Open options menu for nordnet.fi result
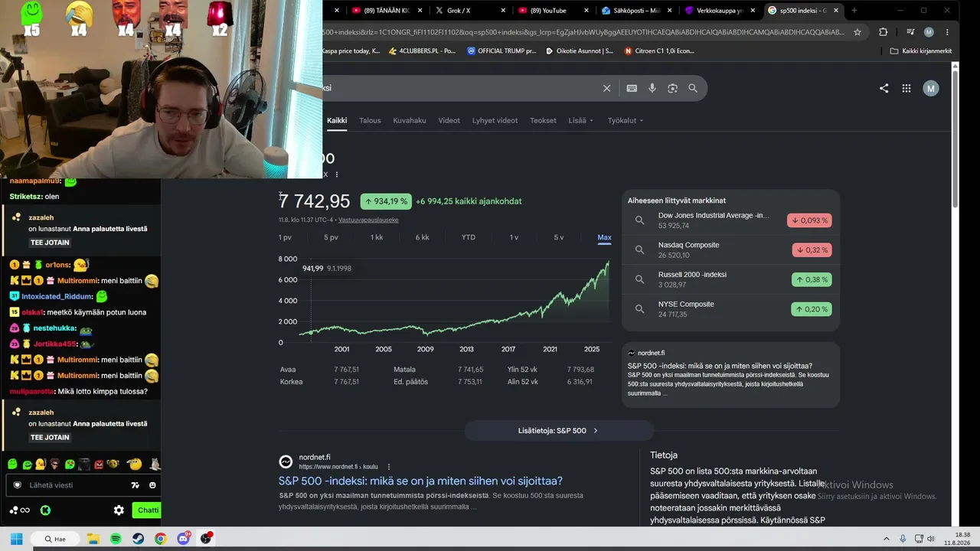This screenshot has width=980, height=551. (x=388, y=467)
